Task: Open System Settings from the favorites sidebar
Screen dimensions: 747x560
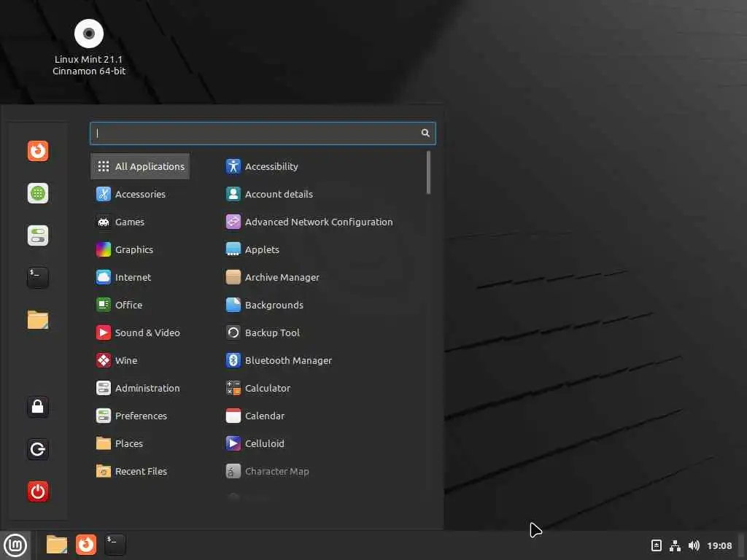Action: tap(38, 236)
